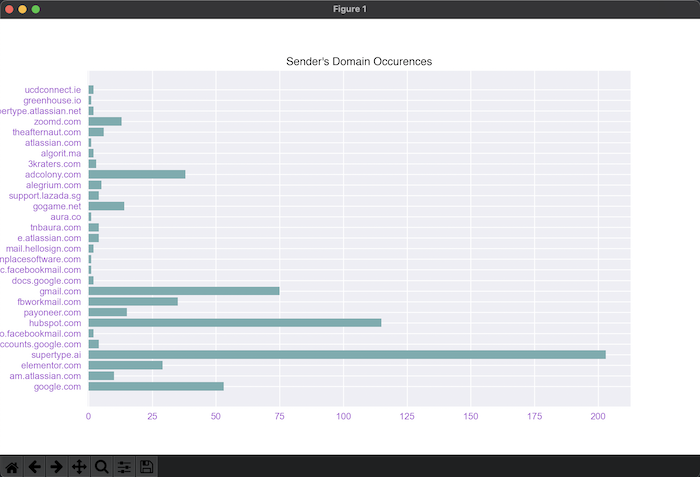The width and height of the screenshot is (700, 477).
Task: Click the aura.co axis label
Action: point(66,217)
